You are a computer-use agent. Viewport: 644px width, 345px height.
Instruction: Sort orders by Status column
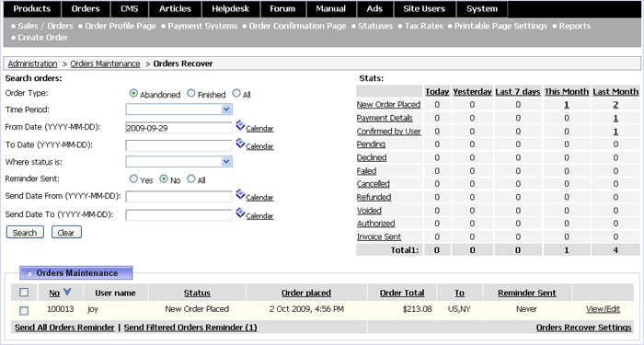(x=197, y=293)
